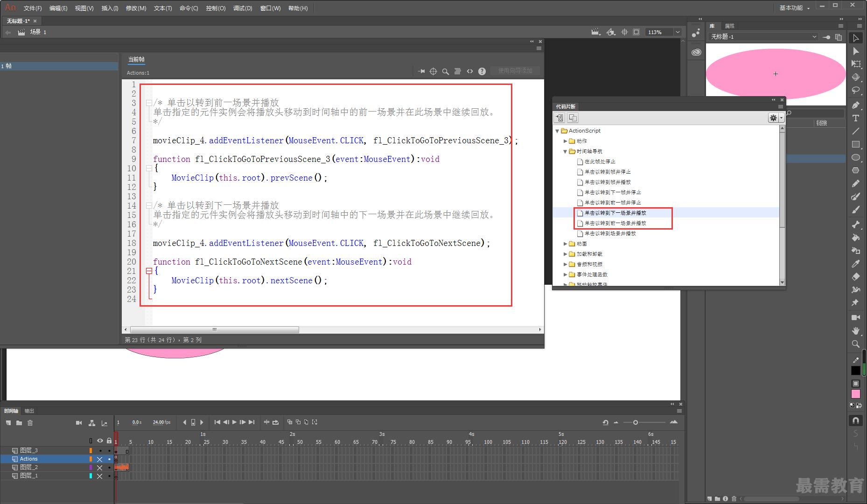Expand the 加载和卸载 folder
867x504 pixels.
tap(565, 254)
